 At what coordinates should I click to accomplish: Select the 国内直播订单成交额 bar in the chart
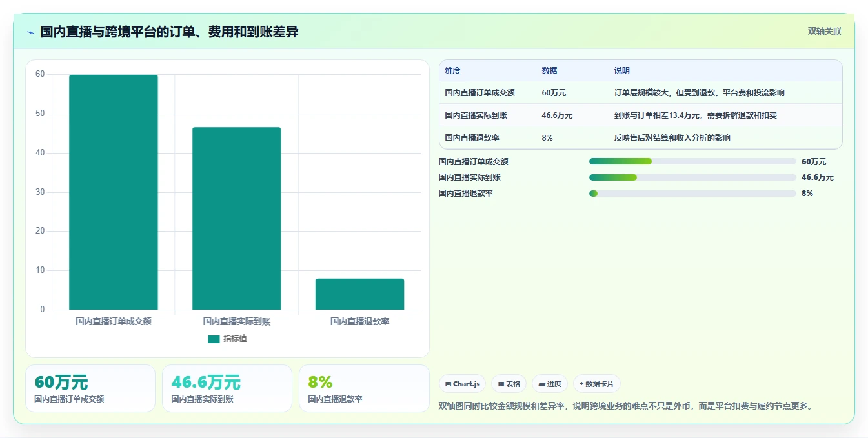114,192
